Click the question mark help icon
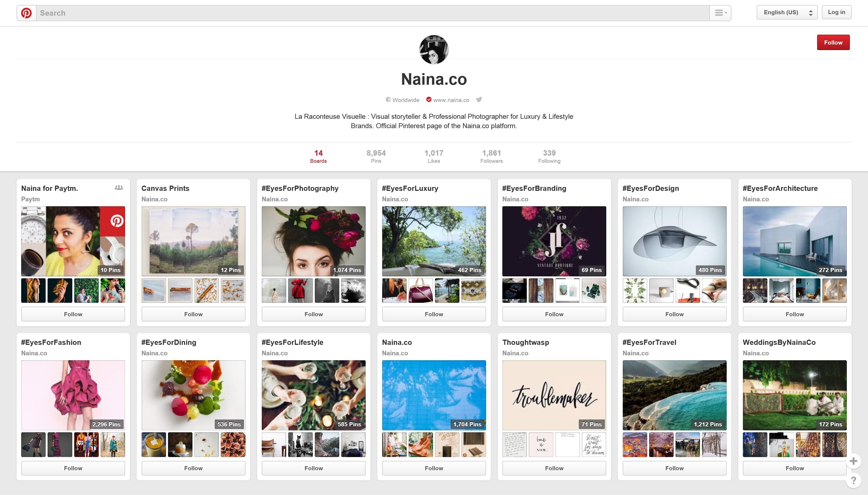The height and width of the screenshot is (495, 868). 853,480
